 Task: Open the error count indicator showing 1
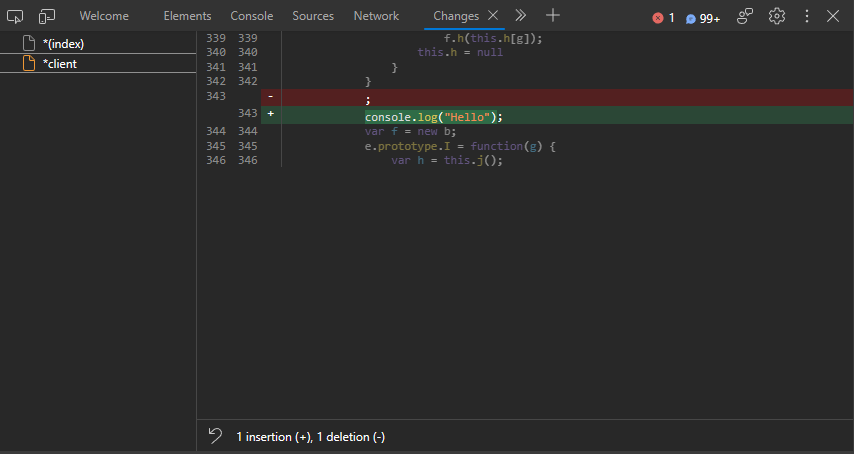pos(663,18)
